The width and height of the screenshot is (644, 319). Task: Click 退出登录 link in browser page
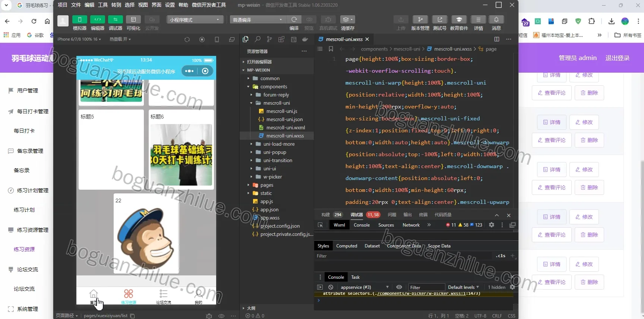click(x=618, y=58)
